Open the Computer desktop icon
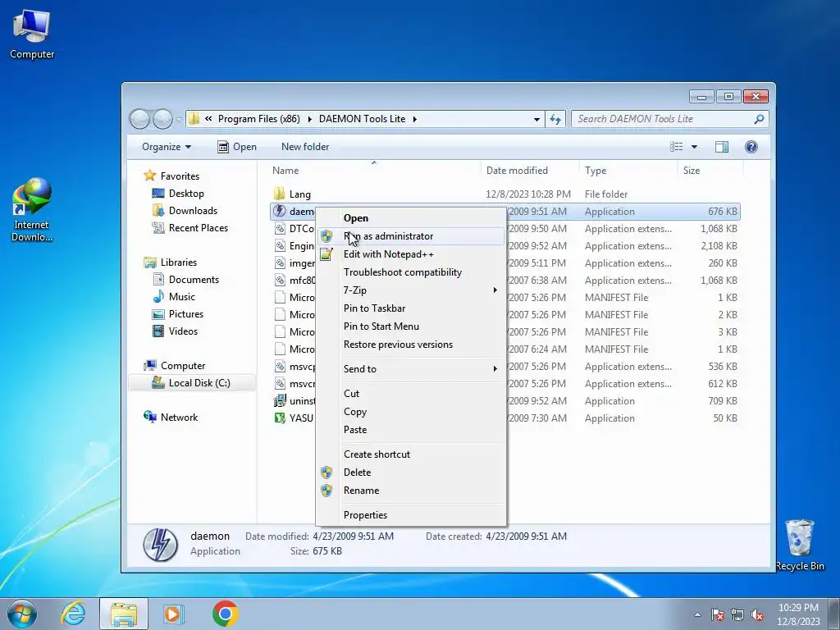This screenshot has width=840, height=630. tap(32, 34)
